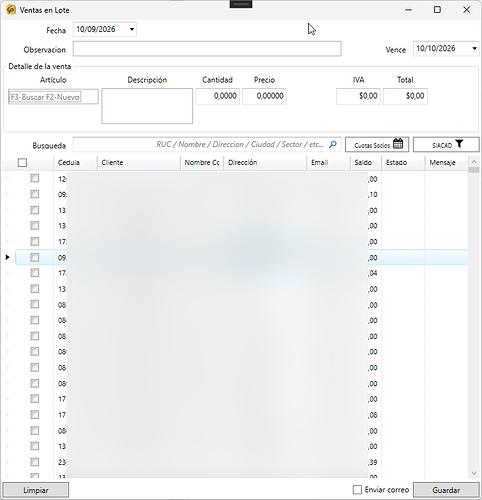Sort by the Dirección column header
The width and height of the screenshot is (482, 500).
[265, 163]
